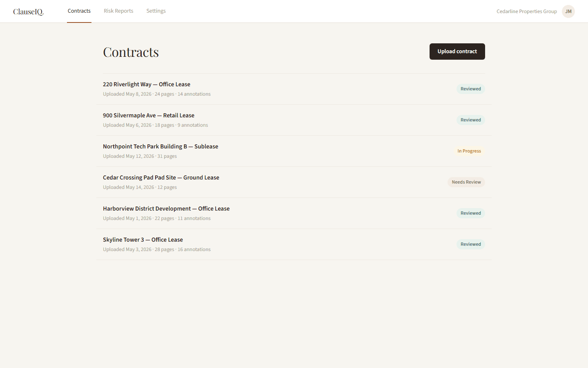The image size is (588, 368).
Task: Click the Contracts page heading
Action: pos(131,52)
